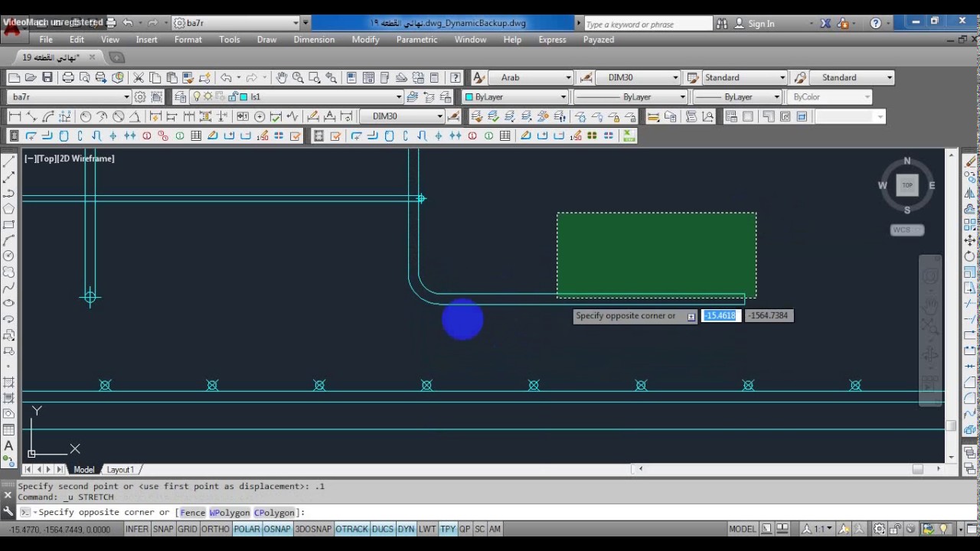Screen dimensions: 980x551
Task: Open the Express menu
Action: pos(552,40)
